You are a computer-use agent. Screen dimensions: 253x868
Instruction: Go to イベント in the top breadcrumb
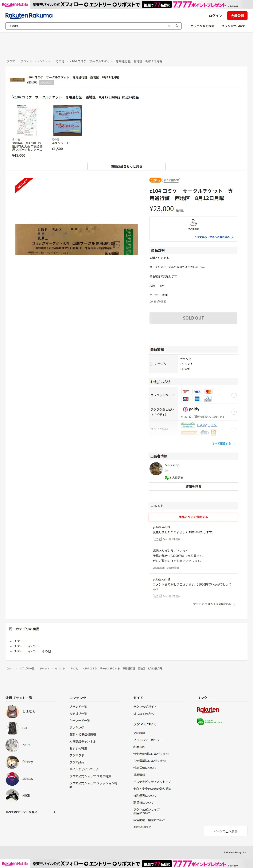[44, 61]
